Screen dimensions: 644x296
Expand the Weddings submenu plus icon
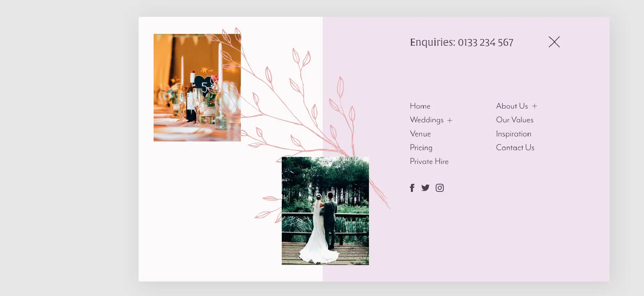(450, 120)
